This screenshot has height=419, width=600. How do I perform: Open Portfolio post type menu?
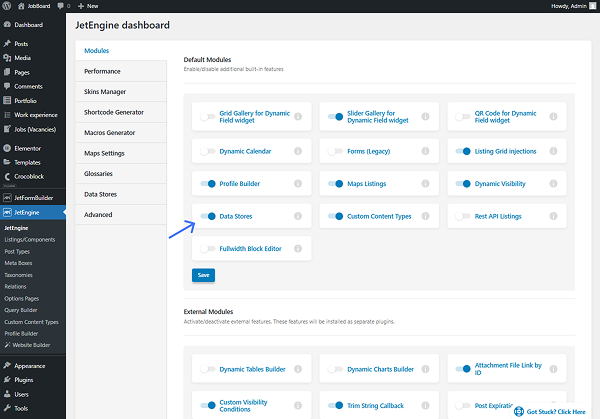click(33, 101)
